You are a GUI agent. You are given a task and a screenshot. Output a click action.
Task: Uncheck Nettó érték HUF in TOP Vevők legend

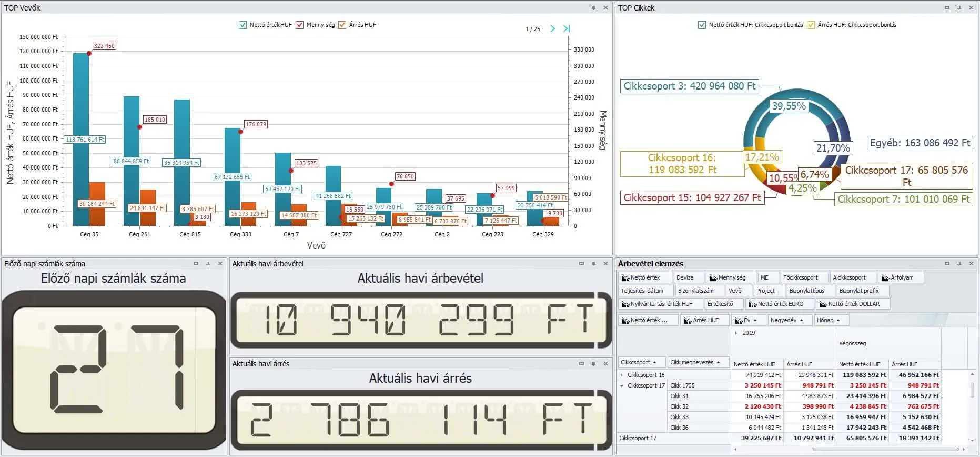coord(243,25)
